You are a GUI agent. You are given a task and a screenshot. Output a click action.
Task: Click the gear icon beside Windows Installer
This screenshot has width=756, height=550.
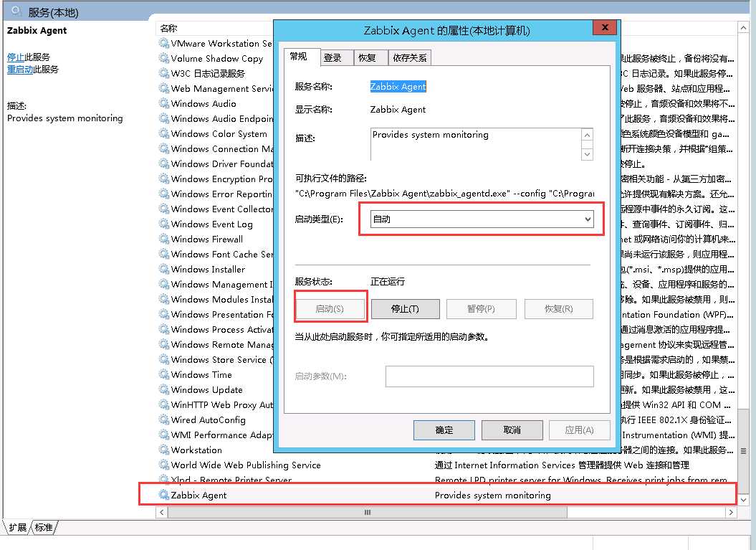(x=164, y=269)
